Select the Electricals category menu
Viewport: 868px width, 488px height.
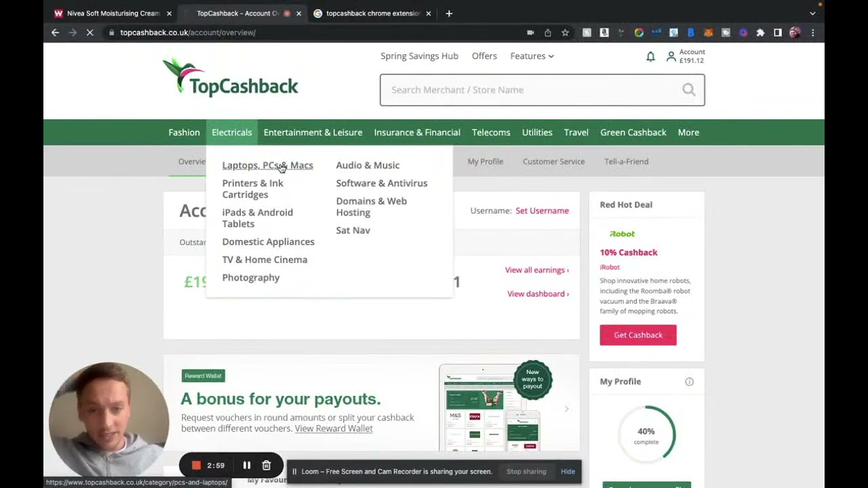pyautogui.click(x=232, y=132)
